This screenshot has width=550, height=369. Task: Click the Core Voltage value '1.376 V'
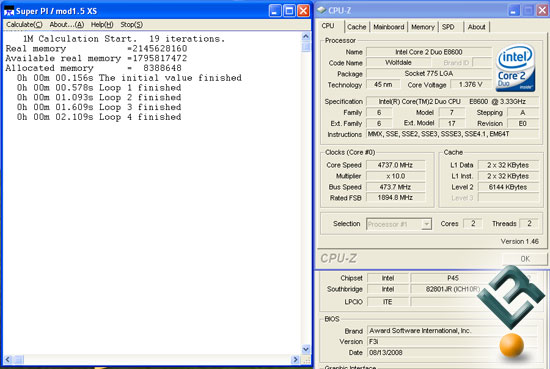(470, 85)
